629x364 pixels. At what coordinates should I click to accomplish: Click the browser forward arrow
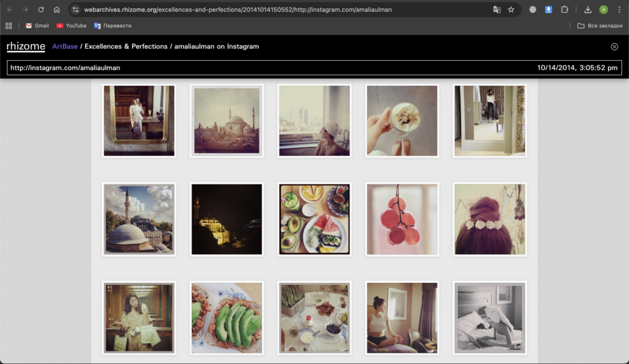click(25, 10)
